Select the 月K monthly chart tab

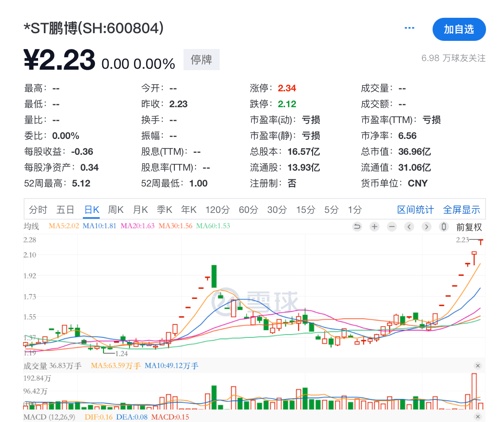pyautogui.click(x=140, y=210)
